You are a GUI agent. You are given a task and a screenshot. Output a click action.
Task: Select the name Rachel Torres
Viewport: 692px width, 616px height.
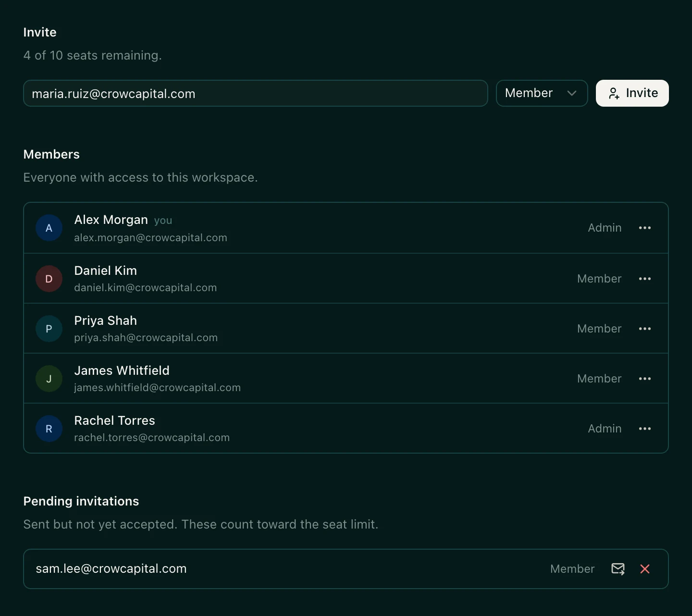[115, 420]
